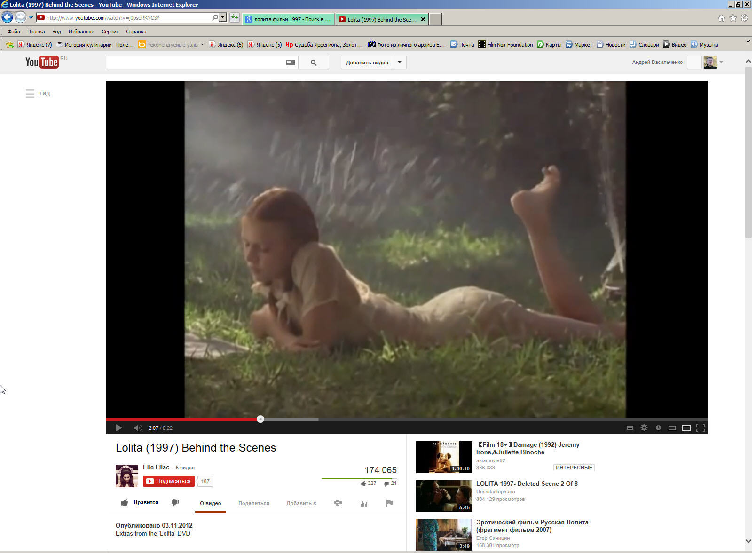Click the refresh/compatibility icon beside address bar

(x=235, y=18)
